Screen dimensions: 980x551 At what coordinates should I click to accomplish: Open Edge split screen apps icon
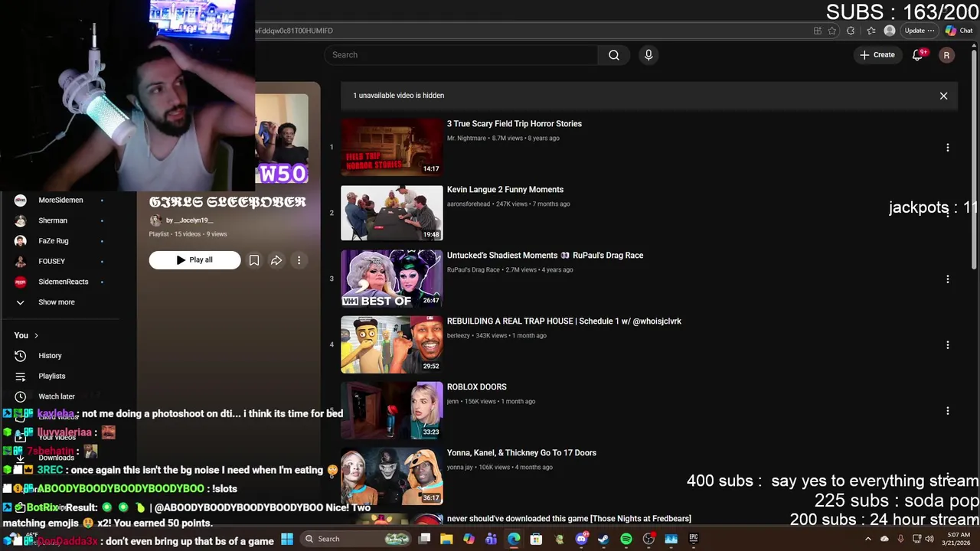817,31
